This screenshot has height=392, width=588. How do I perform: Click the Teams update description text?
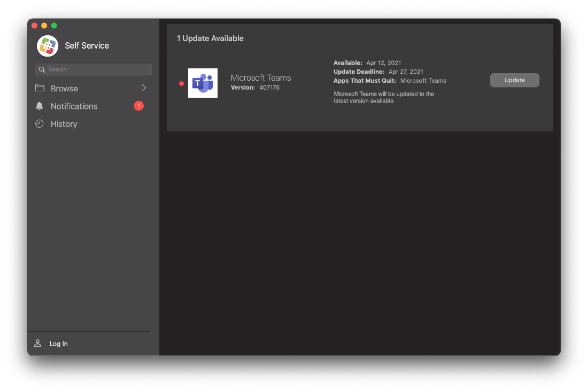coord(384,97)
